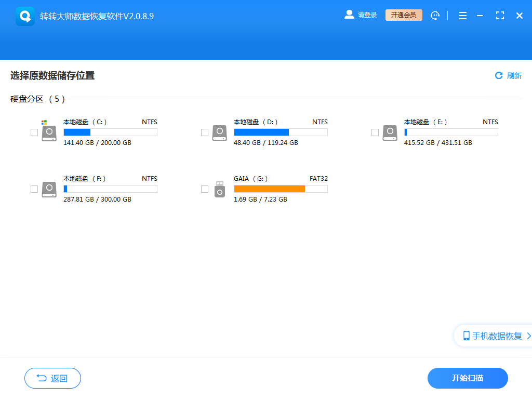Select the Local Disk D checkbox

click(x=205, y=132)
